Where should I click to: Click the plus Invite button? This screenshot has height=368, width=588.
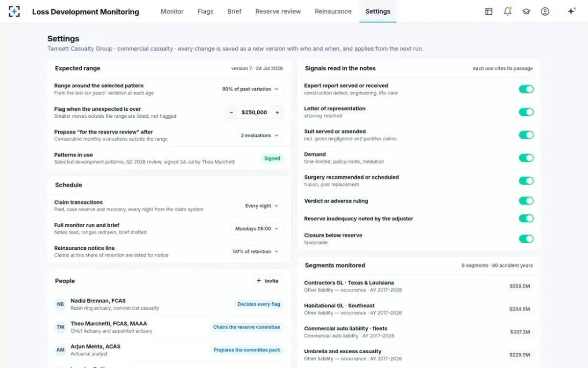click(268, 281)
